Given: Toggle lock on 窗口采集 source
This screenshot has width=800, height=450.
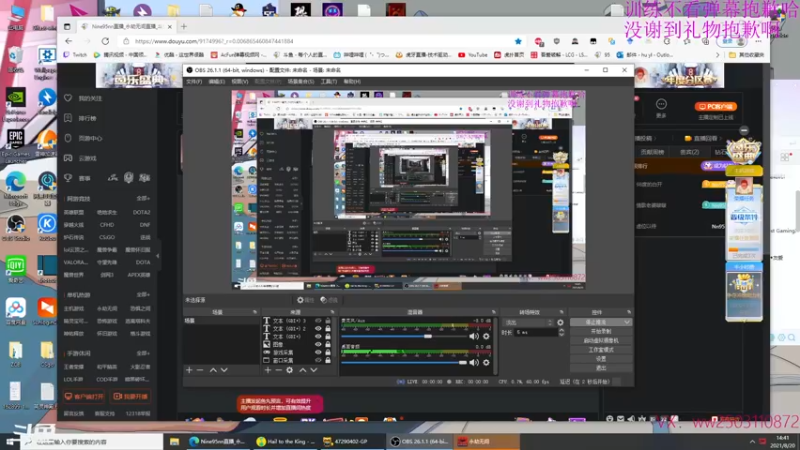Looking at the screenshot, I should click(x=328, y=360).
